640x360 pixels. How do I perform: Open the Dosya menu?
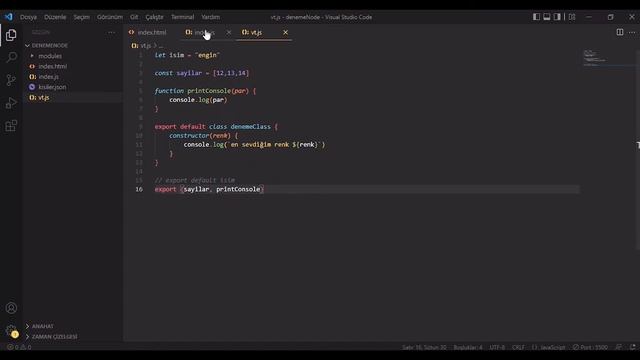28,17
